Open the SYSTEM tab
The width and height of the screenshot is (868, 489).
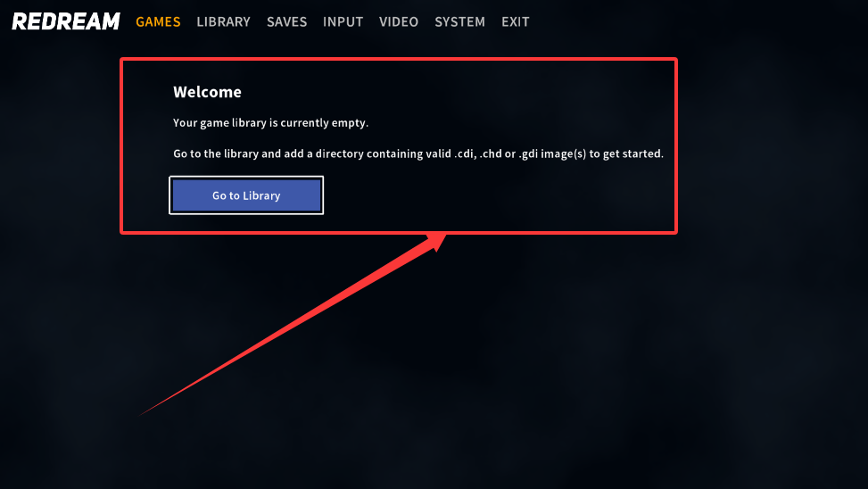pos(460,21)
